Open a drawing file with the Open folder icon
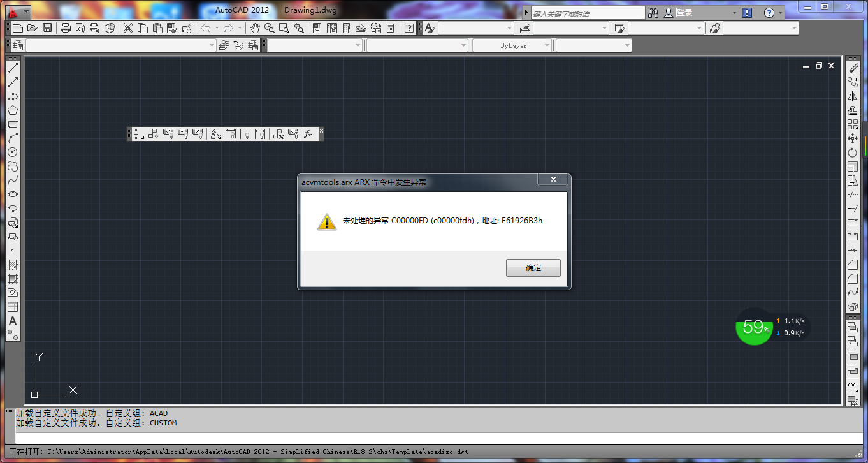 32,28
